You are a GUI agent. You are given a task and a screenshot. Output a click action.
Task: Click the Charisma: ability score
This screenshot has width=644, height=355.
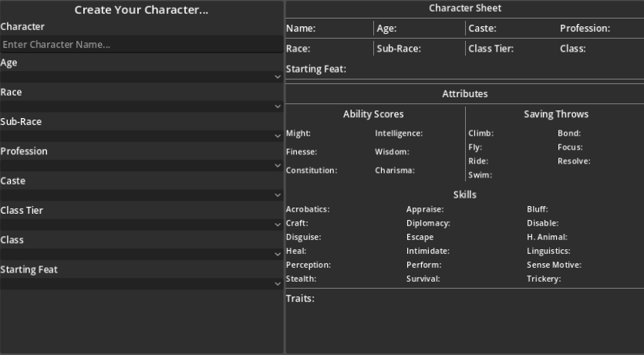coord(395,170)
